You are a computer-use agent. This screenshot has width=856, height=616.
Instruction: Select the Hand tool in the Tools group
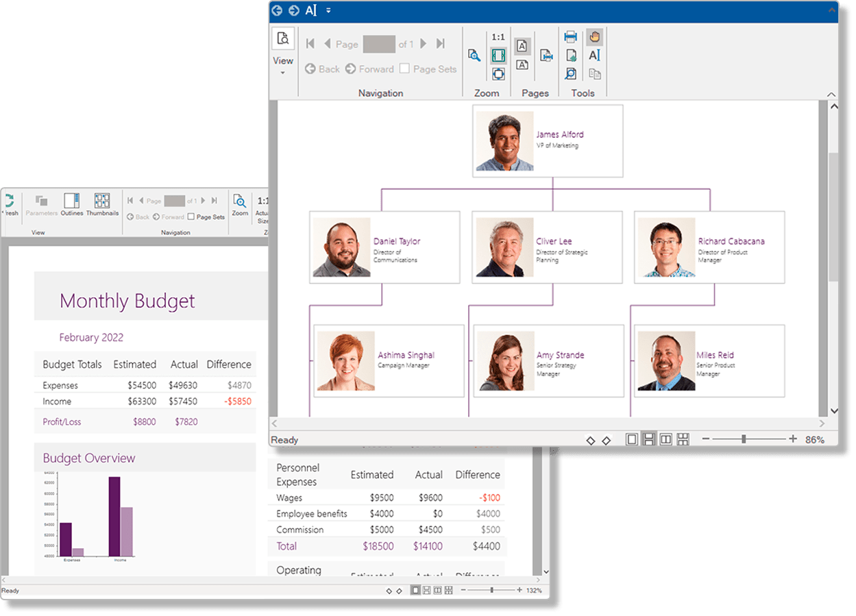pos(594,36)
